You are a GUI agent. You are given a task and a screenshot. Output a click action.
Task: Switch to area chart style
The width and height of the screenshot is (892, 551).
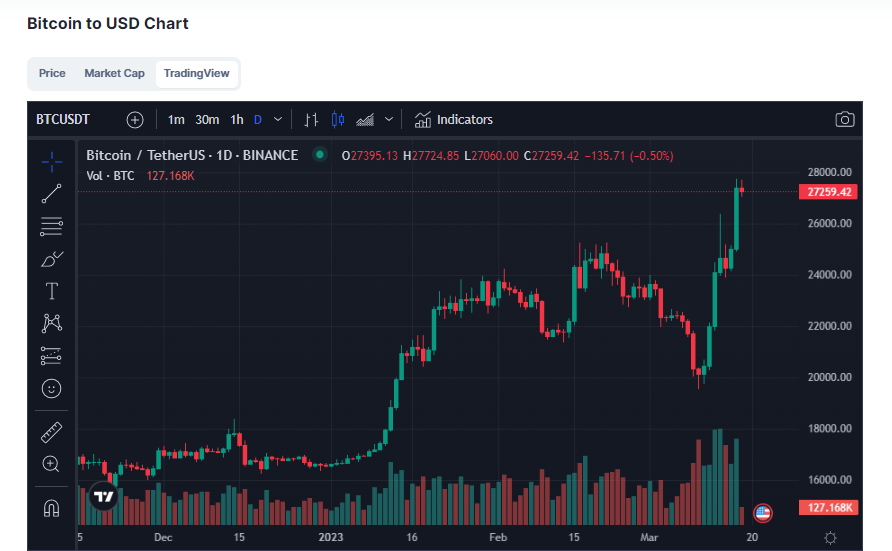365,120
